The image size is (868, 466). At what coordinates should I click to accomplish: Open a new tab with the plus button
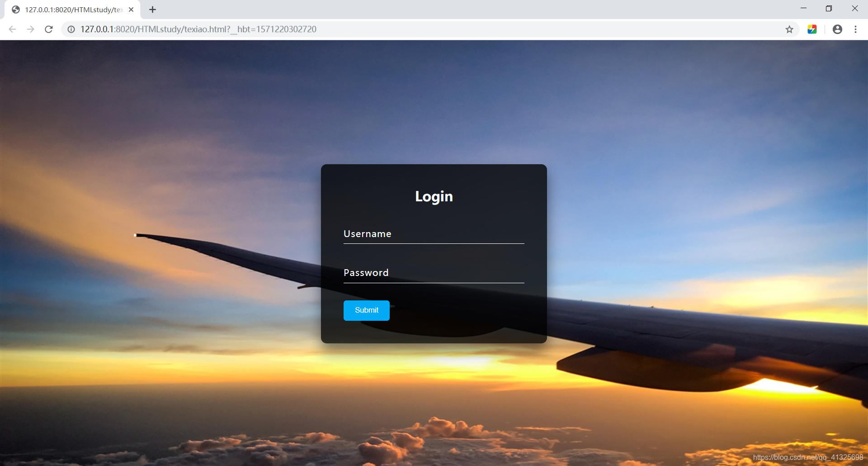[x=153, y=10]
